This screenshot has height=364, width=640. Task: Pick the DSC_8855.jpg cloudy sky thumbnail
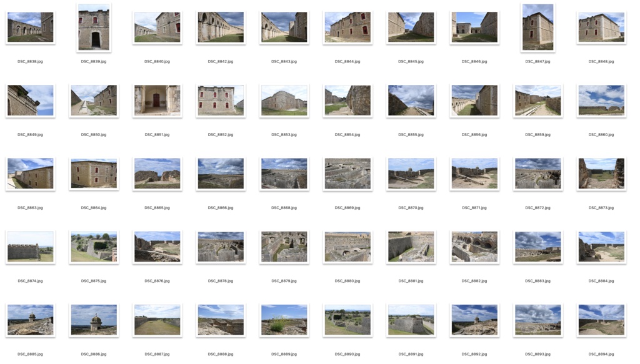point(411,101)
